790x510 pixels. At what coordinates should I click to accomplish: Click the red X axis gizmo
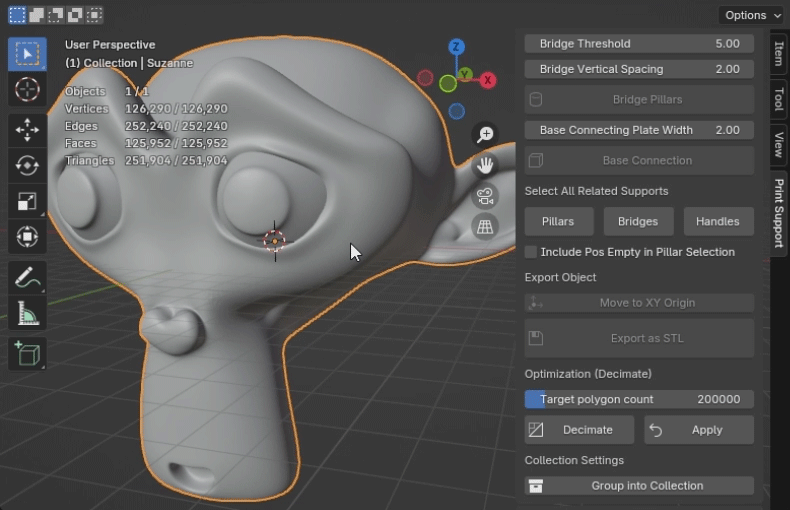click(488, 80)
